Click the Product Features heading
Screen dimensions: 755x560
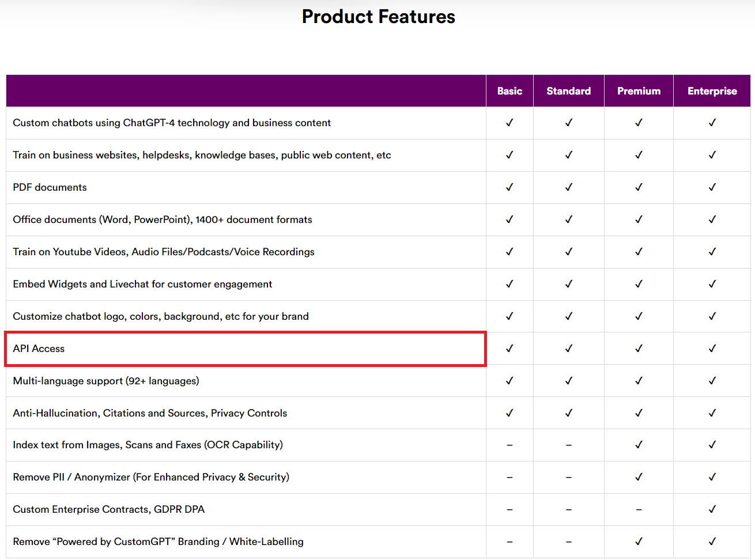pyautogui.click(x=377, y=17)
